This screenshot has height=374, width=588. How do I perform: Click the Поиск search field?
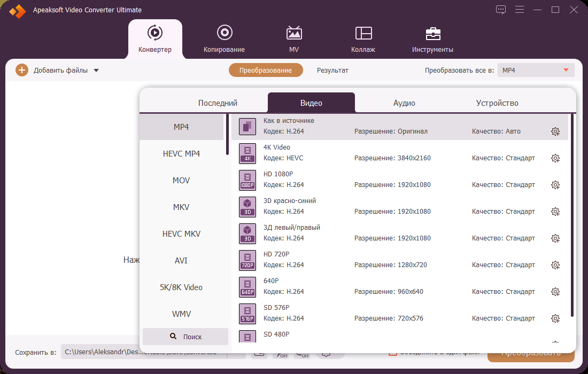pyautogui.click(x=185, y=337)
